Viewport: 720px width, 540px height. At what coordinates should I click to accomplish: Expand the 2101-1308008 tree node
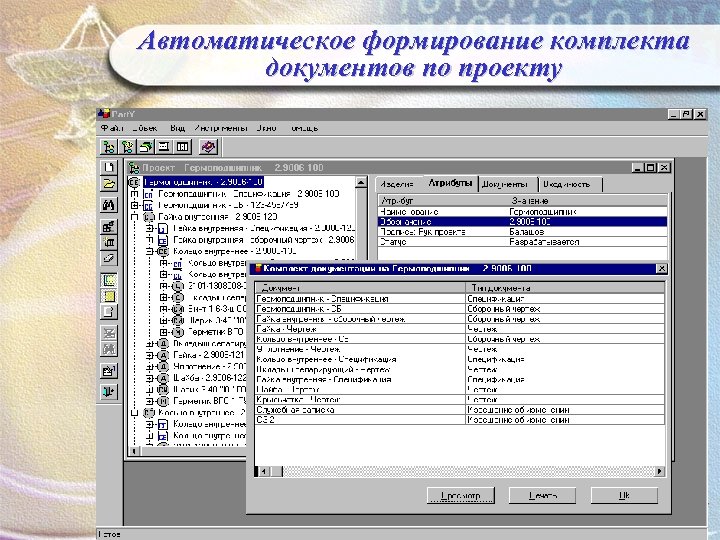pos(163,286)
